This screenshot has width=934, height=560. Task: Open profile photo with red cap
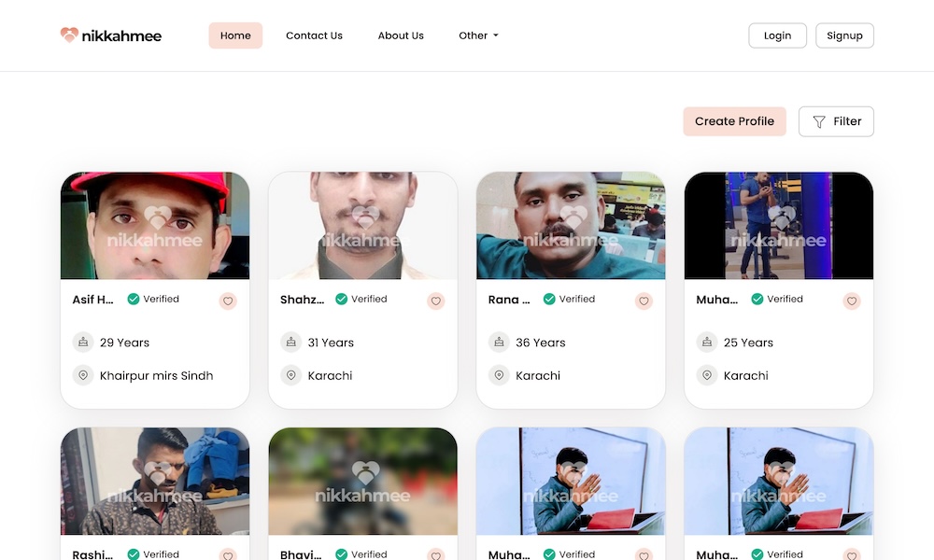click(155, 225)
